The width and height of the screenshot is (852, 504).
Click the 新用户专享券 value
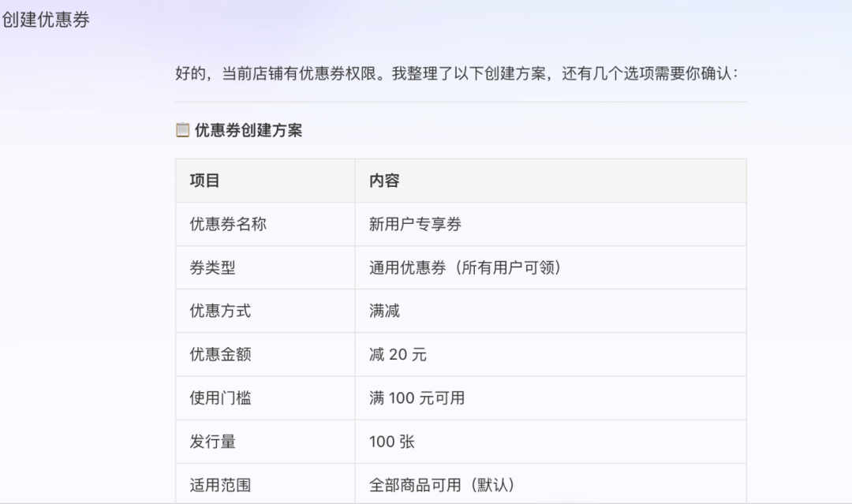[x=415, y=224]
